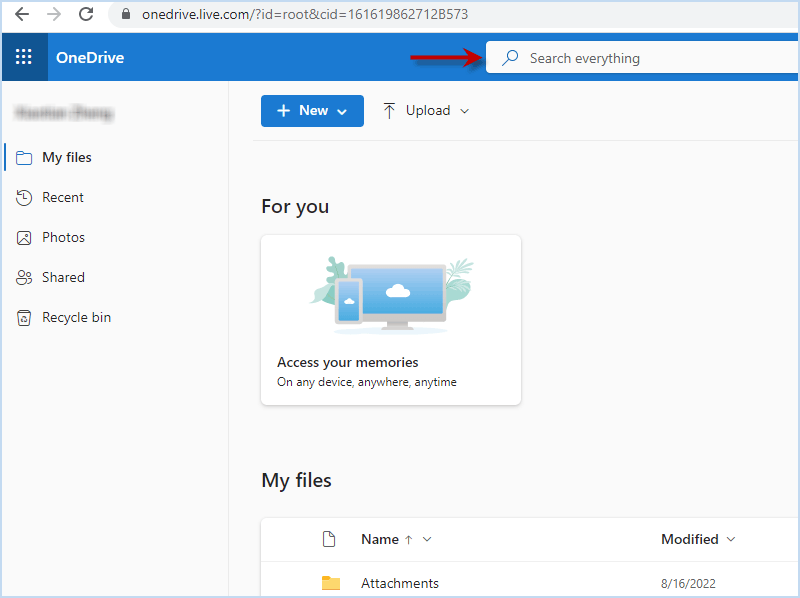Click the magnifier search icon

point(510,58)
